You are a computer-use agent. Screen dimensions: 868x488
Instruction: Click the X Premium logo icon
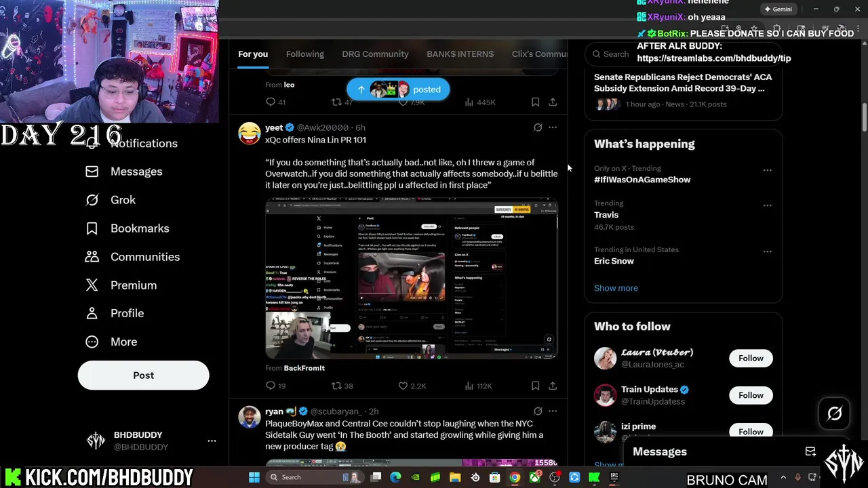click(x=92, y=285)
